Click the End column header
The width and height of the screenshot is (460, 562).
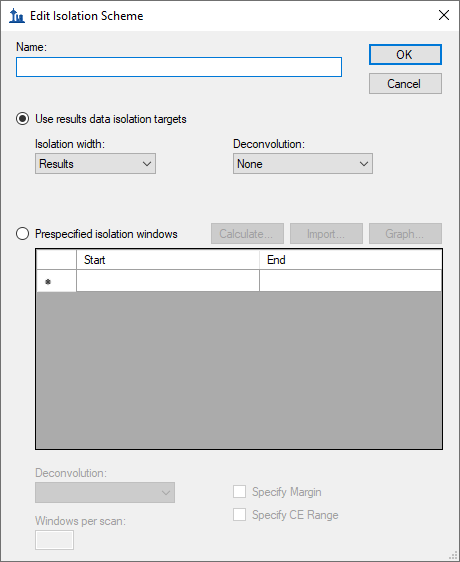click(x=350, y=260)
